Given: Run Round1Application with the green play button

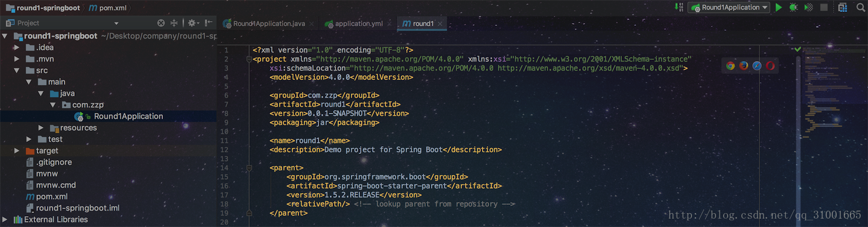Looking at the screenshot, I should [x=779, y=7].
